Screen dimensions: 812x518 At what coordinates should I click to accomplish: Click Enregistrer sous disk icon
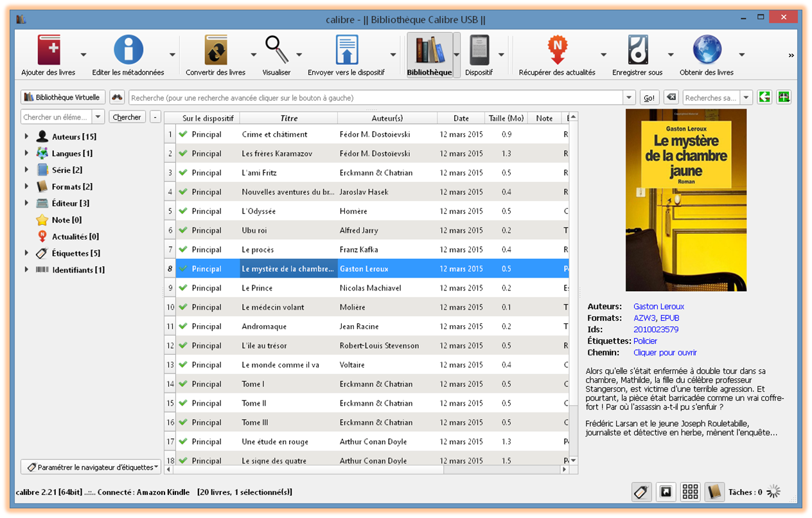[637, 50]
